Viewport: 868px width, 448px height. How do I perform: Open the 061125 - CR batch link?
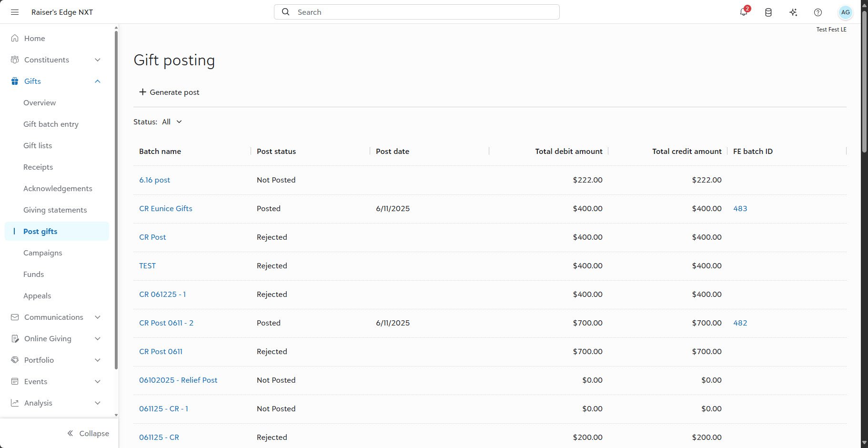tap(159, 437)
